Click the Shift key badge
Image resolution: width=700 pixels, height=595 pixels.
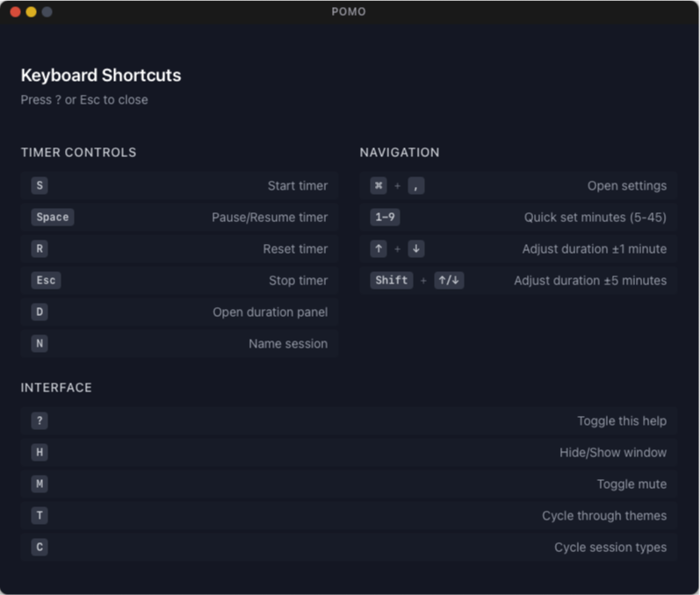pyautogui.click(x=392, y=281)
